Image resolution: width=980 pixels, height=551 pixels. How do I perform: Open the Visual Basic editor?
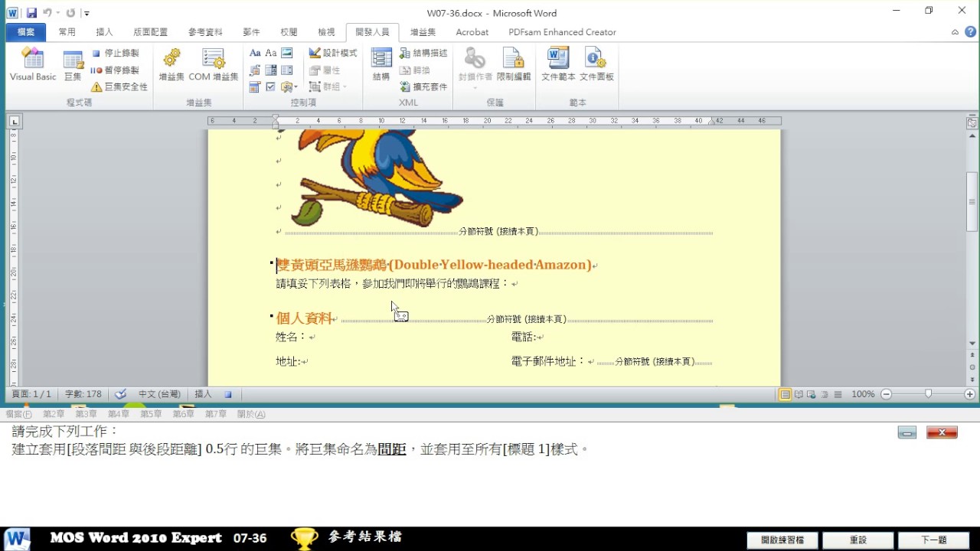(33, 65)
